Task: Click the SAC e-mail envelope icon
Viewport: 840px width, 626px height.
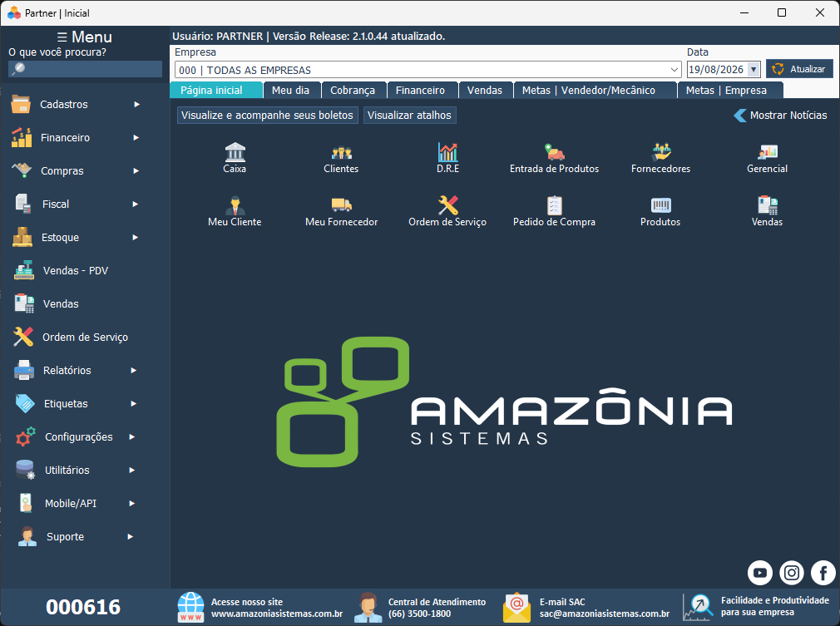Action: [x=516, y=607]
